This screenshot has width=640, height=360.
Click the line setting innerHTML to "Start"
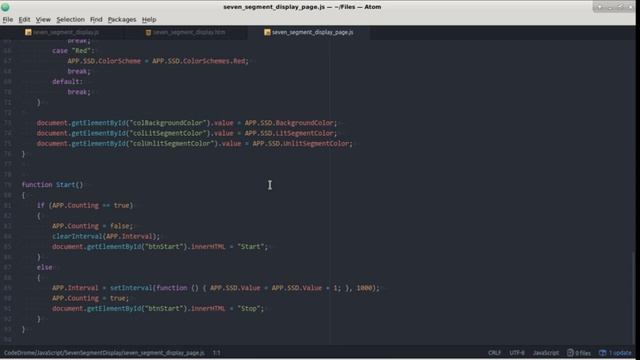click(160, 247)
